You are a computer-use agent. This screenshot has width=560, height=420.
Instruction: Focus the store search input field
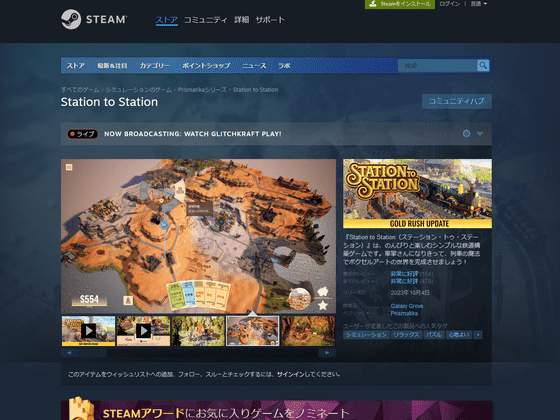point(438,65)
